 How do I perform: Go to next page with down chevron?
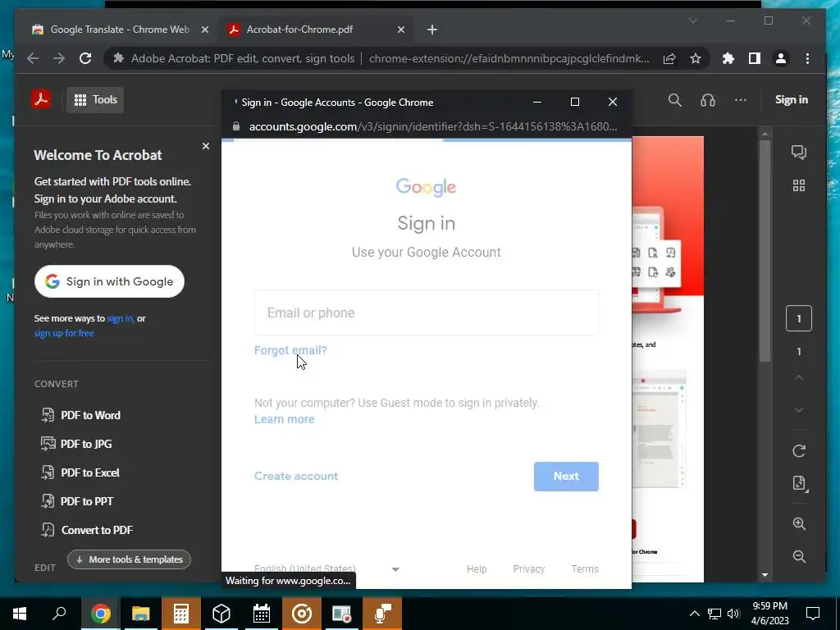[x=799, y=410]
